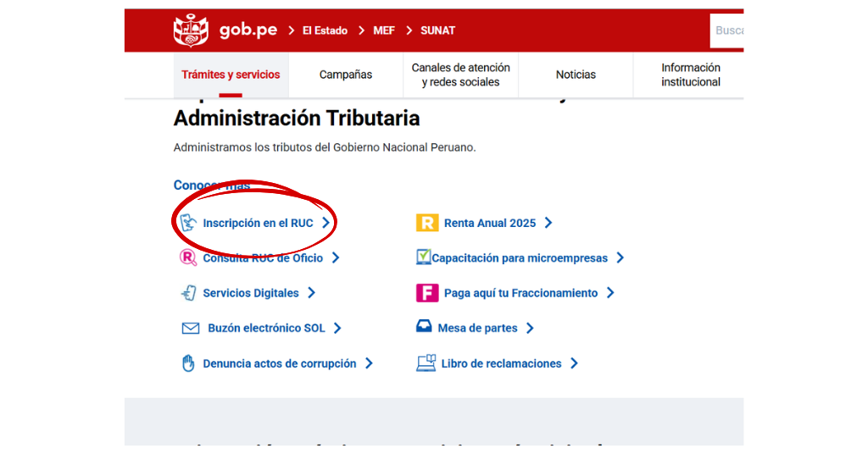Click the Administración Tributaria heading text
The image size is (868, 454).
tap(297, 119)
